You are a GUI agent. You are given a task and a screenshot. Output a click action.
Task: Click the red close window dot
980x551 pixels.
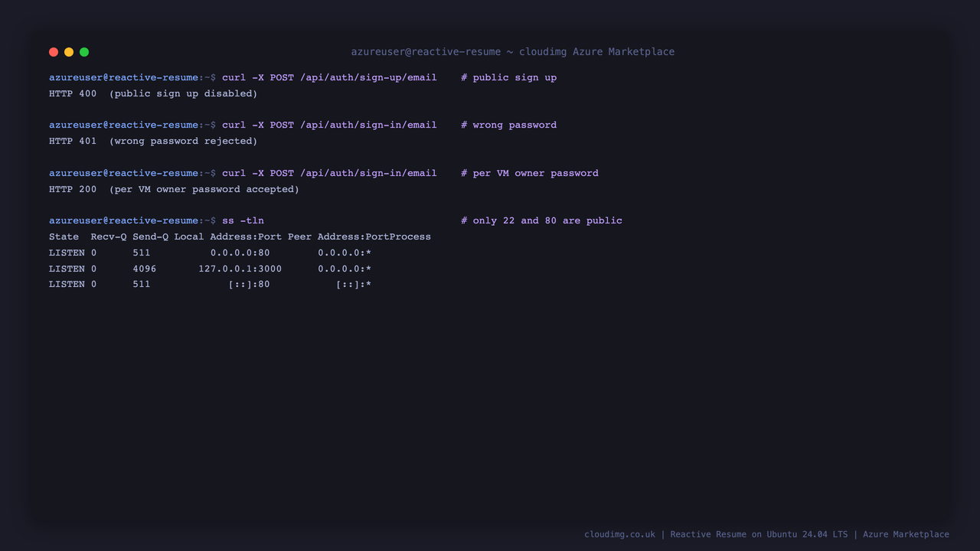(54, 52)
